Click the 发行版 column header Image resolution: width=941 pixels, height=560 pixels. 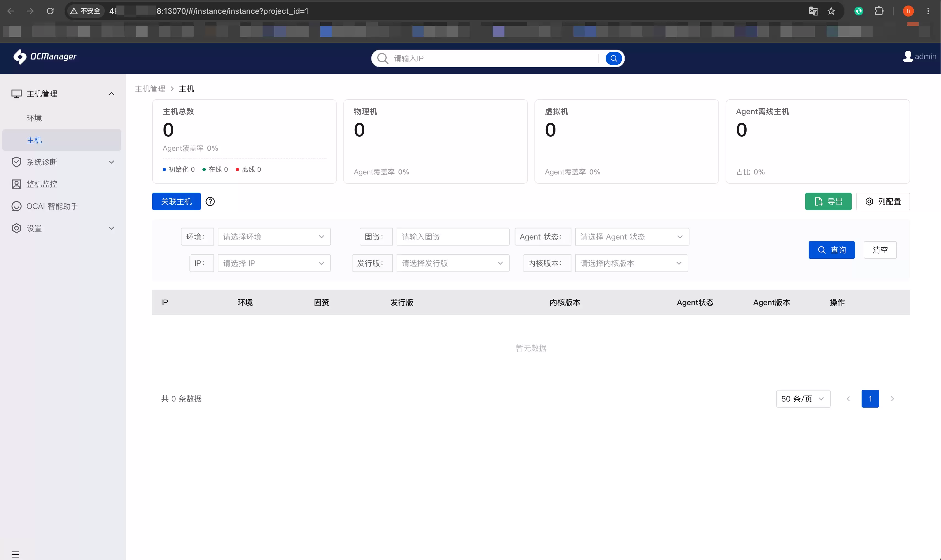(401, 302)
